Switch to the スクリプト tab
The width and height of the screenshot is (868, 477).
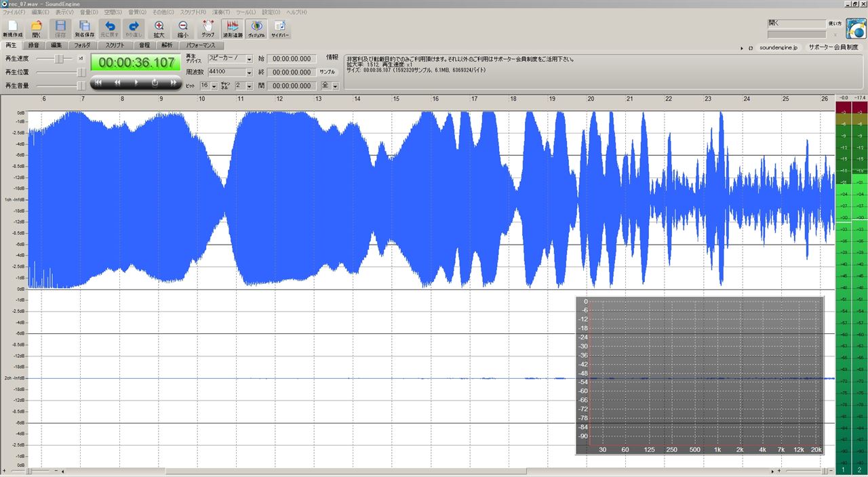(115, 45)
